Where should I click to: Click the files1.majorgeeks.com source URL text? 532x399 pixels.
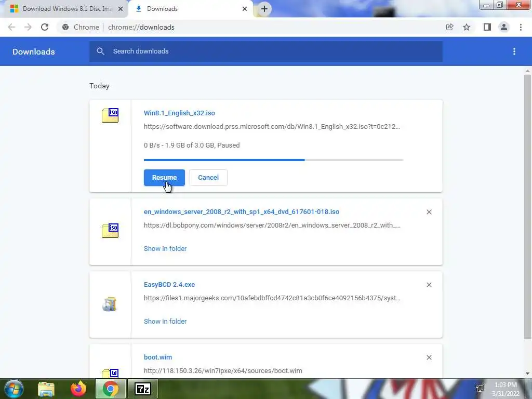click(272, 298)
